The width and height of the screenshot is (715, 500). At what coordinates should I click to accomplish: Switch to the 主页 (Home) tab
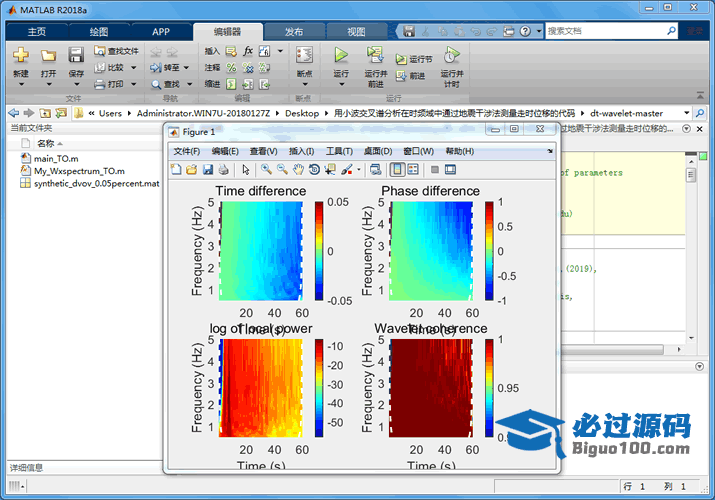point(36,31)
